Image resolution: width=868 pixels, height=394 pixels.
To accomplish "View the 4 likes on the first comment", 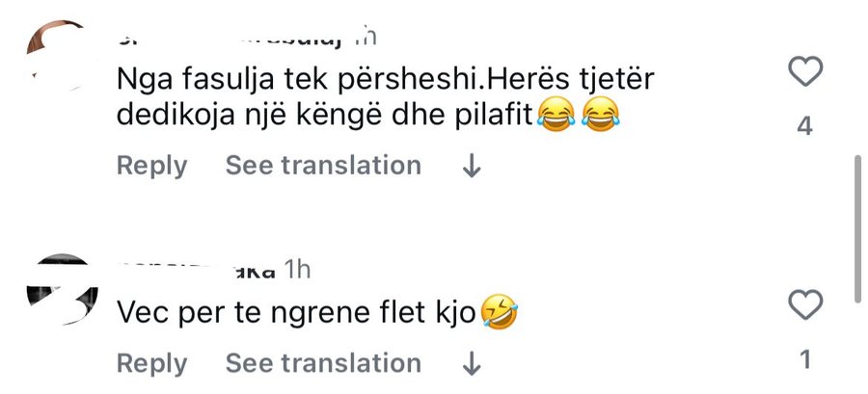I will click(x=805, y=125).
